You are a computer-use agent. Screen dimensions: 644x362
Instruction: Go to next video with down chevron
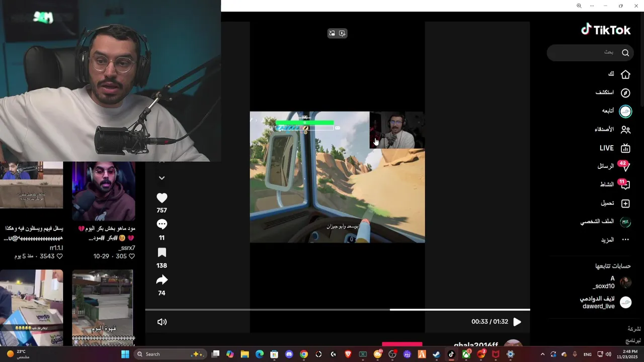(x=162, y=178)
